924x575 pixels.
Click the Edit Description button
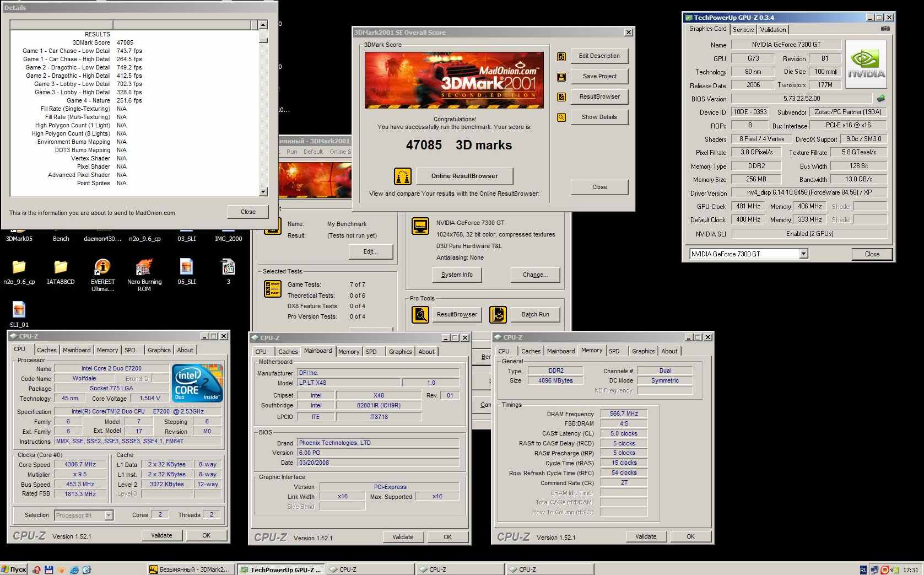coord(599,56)
